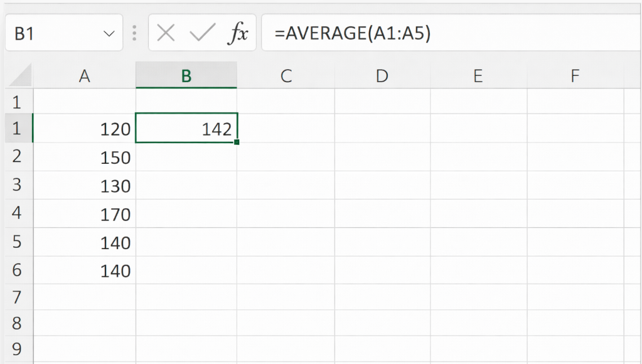Select column B header
This screenshot has height=364, width=642.
point(186,76)
